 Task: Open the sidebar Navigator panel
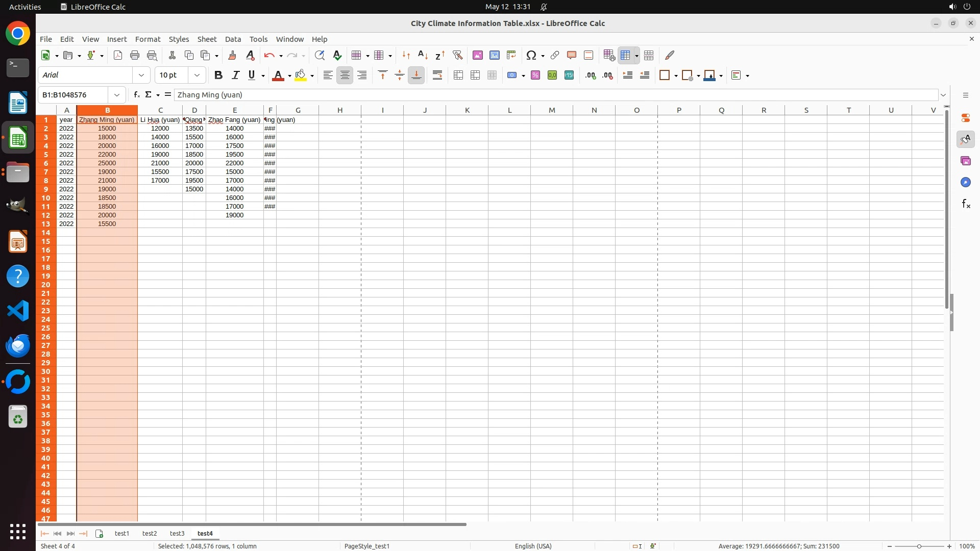965,182
